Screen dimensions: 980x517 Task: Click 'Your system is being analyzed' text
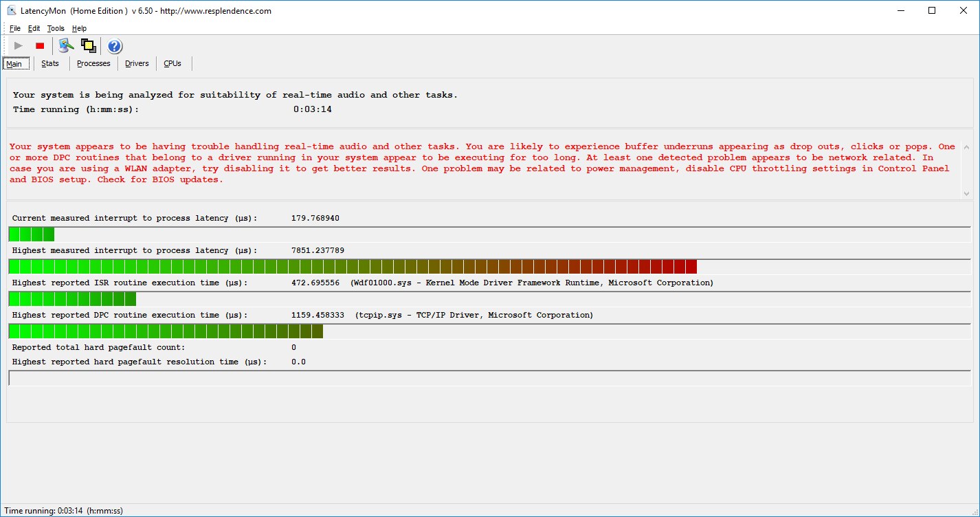(235, 95)
